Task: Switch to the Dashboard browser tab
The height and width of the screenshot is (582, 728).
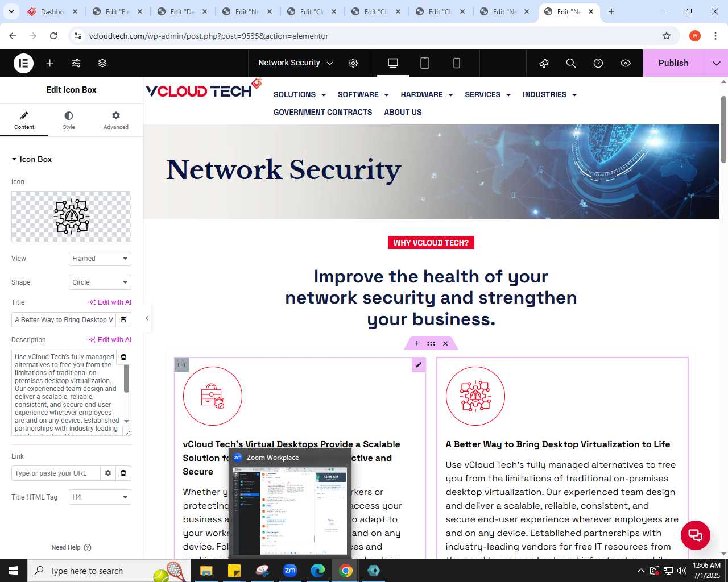Action: point(53,11)
